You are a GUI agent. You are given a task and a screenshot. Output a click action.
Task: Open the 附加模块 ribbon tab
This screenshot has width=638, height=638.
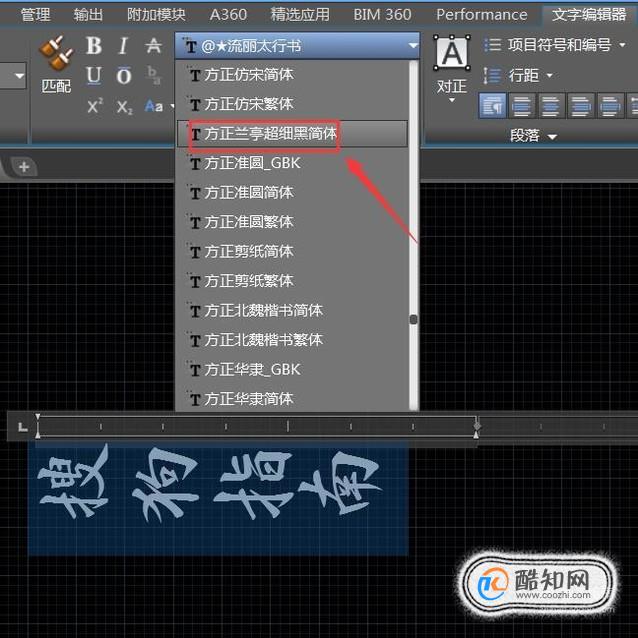(x=156, y=15)
